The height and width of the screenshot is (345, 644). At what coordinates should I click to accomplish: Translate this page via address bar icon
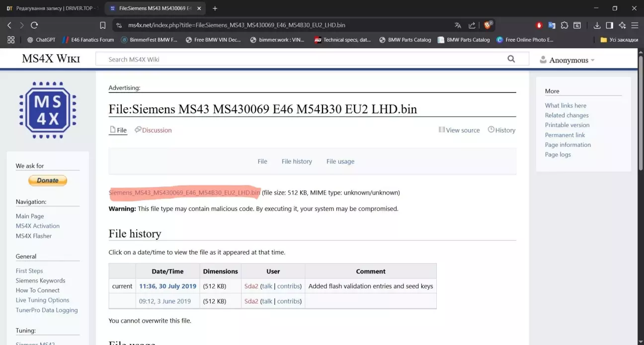click(458, 25)
